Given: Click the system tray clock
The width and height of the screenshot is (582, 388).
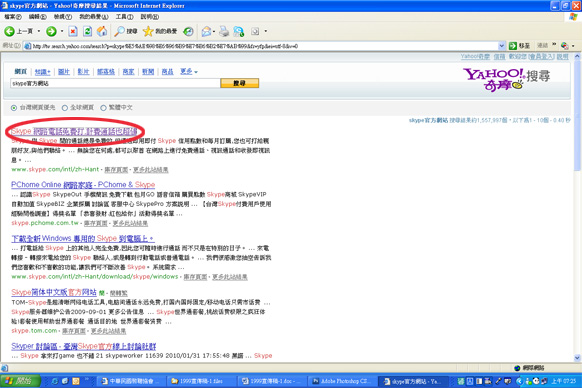Looking at the screenshot, I should (563, 381).
